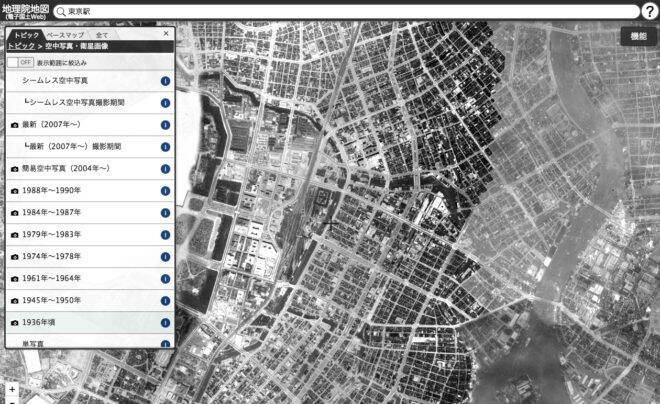Screen dimensions: 660x404
Task: Open info icon for 1988年～1990年
Action: 165,191
